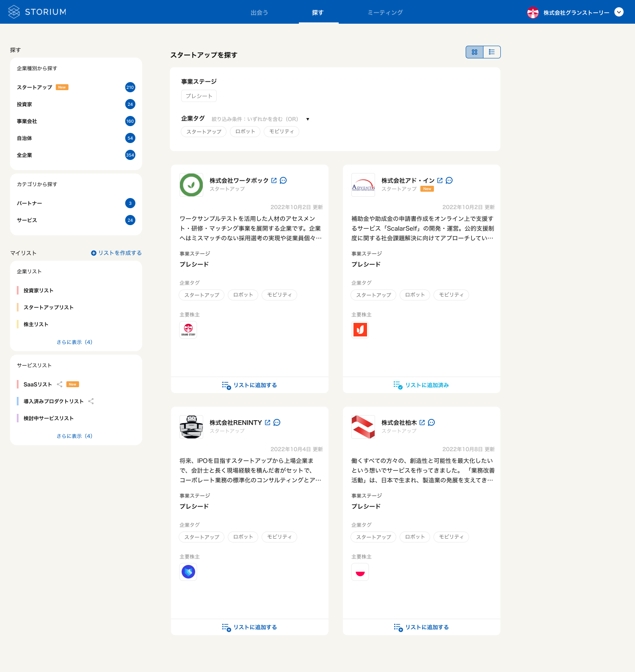Add 株式会社RENINTY to a list

[250, 627]
